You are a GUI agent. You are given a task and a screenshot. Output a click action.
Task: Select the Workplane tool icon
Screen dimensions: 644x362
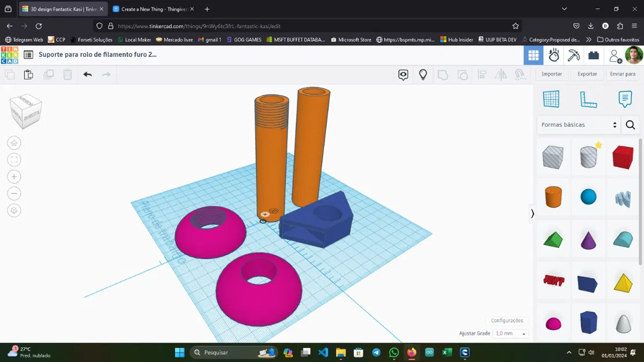tap(551, 99)
